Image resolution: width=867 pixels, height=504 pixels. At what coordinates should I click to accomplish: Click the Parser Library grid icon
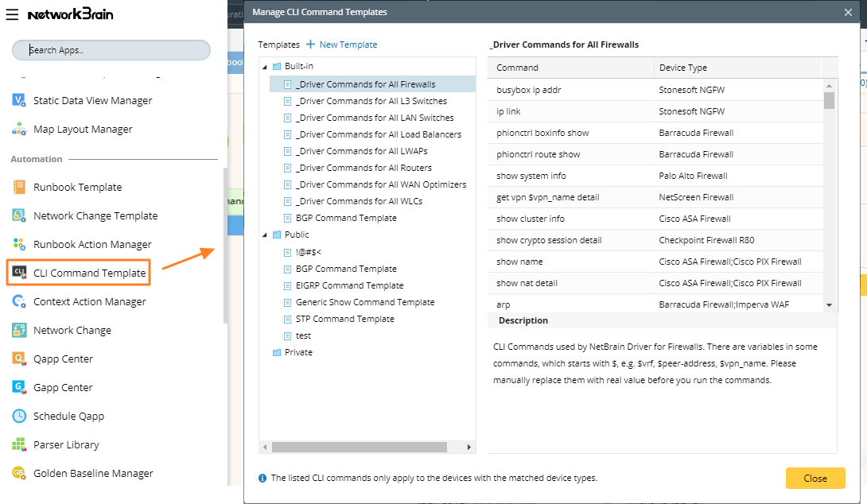tap(19, 444)
